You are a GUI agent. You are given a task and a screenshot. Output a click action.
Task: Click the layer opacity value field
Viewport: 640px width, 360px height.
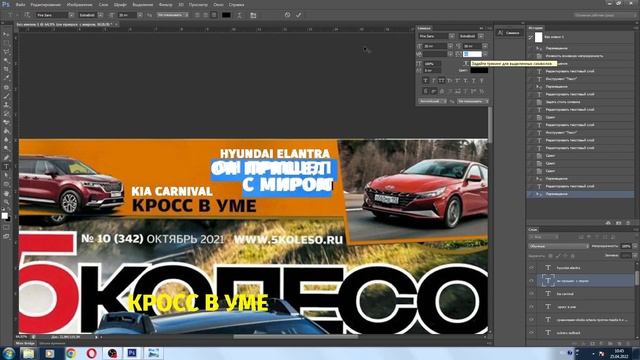tap(626, 246)
